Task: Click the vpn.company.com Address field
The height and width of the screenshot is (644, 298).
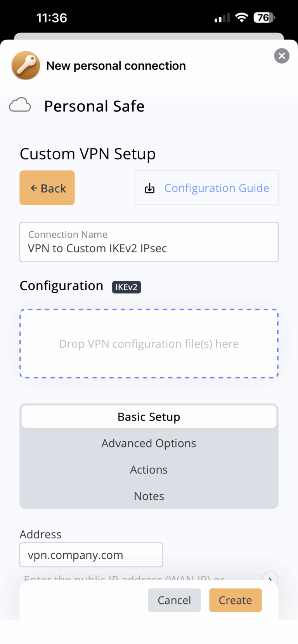Action: (x=91, y=554)
